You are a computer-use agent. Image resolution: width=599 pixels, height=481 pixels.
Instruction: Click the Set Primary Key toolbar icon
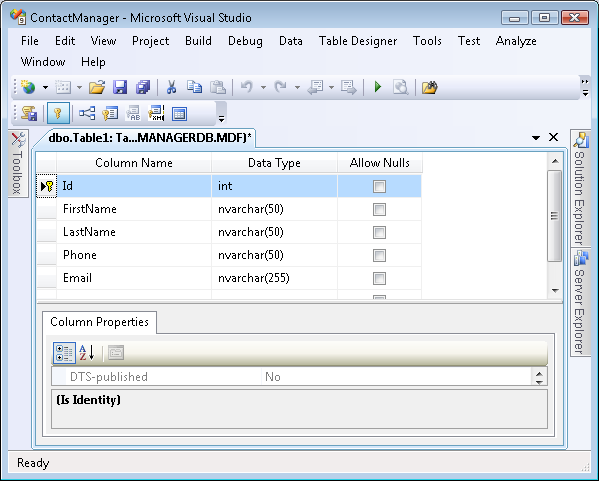[58, 113]
